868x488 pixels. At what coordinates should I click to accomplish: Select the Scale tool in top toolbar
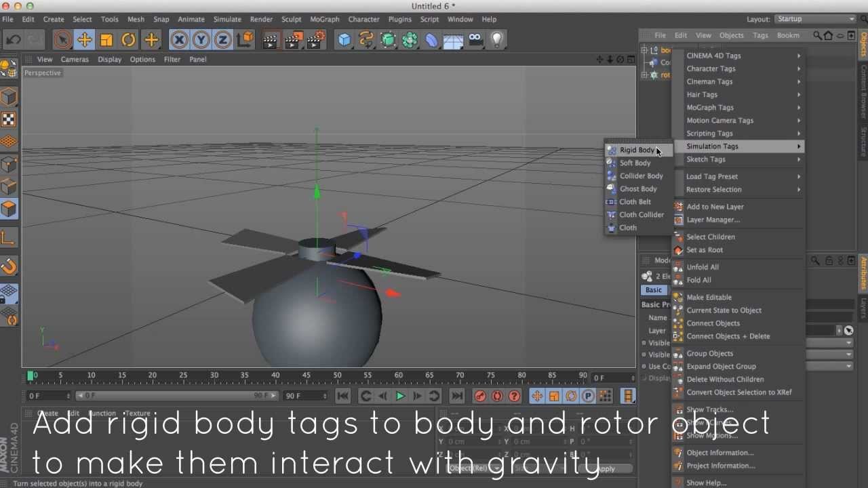(106, 40)
